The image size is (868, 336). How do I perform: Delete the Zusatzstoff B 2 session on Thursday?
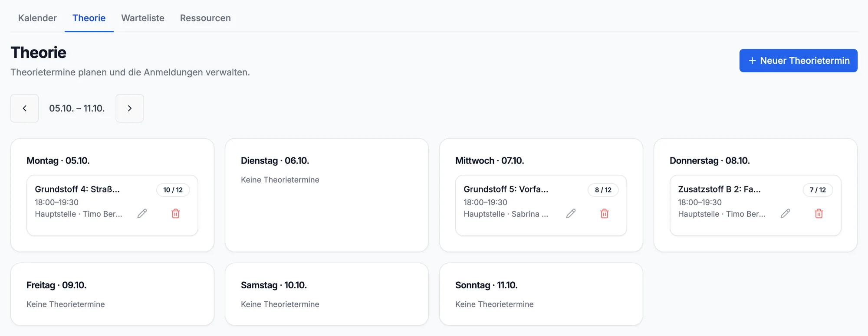point(819,213)
